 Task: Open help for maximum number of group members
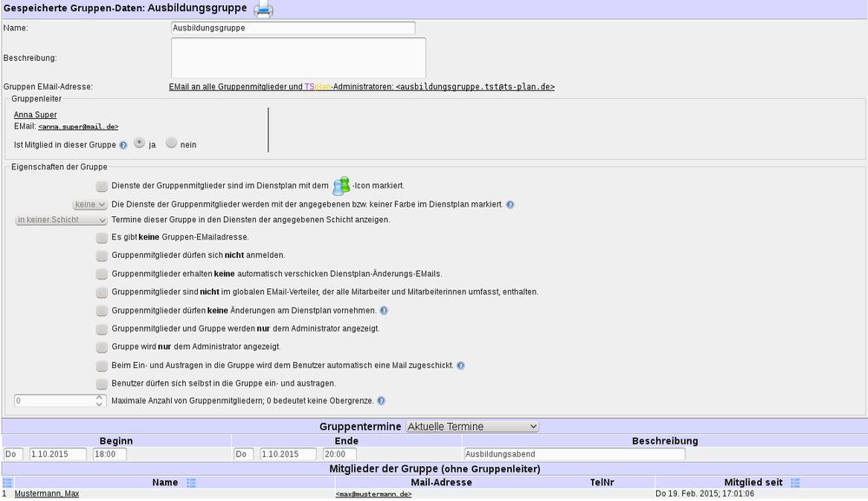point(381,401)
